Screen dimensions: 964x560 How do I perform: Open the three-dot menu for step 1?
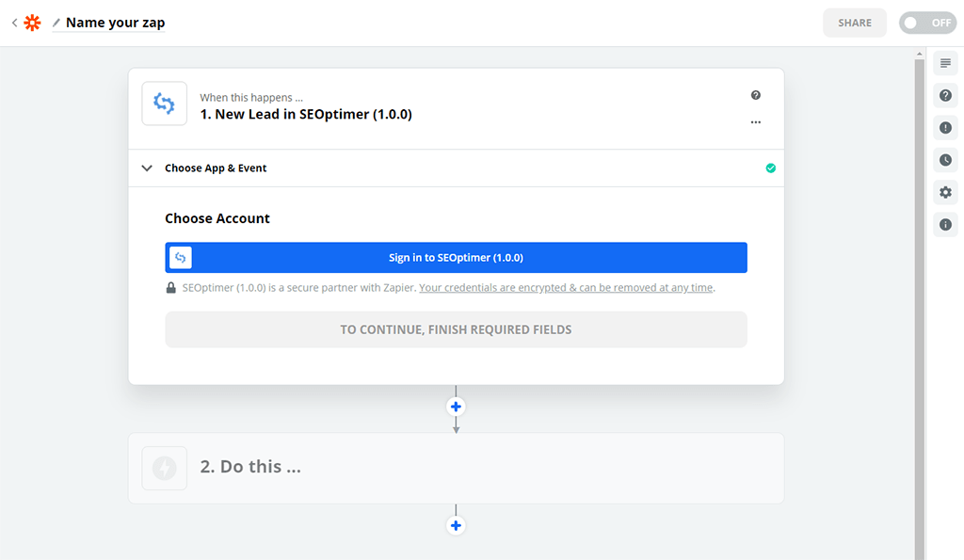pyautogui.click(x=755, y=122)
